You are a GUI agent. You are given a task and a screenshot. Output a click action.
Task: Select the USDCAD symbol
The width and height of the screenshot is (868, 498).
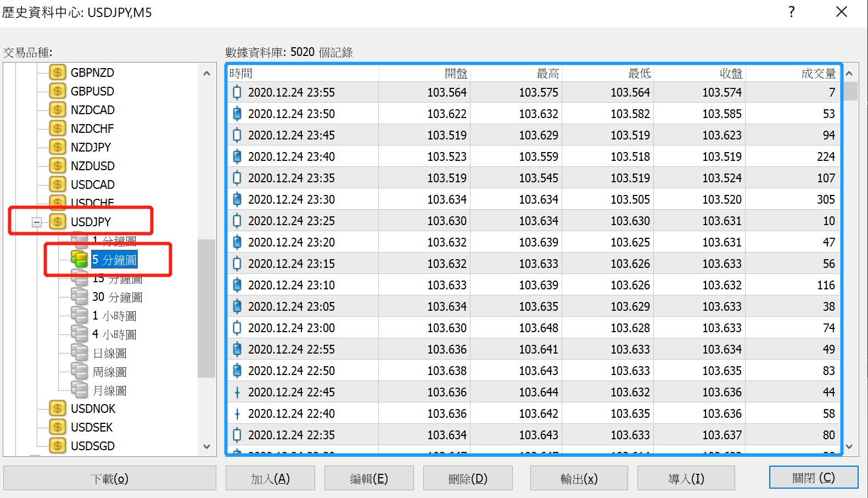(92, 184)
